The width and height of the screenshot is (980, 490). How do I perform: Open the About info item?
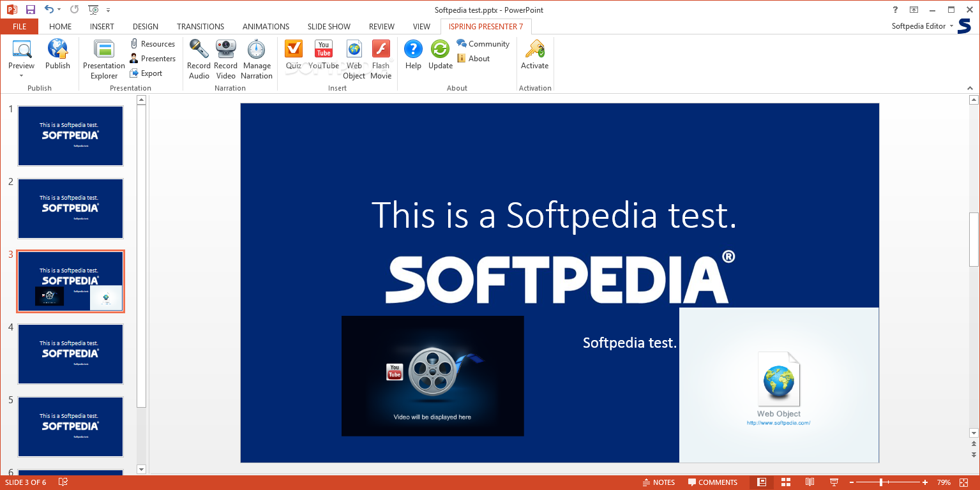[x=474, y=59]
